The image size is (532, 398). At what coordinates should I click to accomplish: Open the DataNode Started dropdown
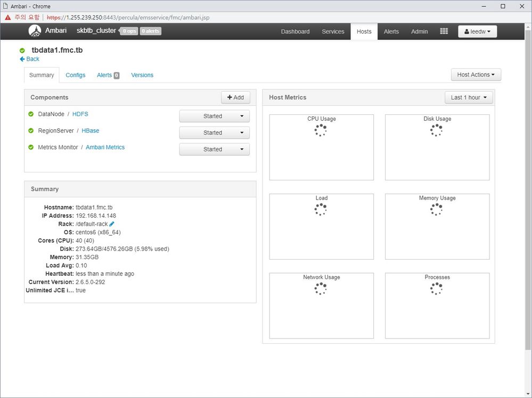[215, 116]
